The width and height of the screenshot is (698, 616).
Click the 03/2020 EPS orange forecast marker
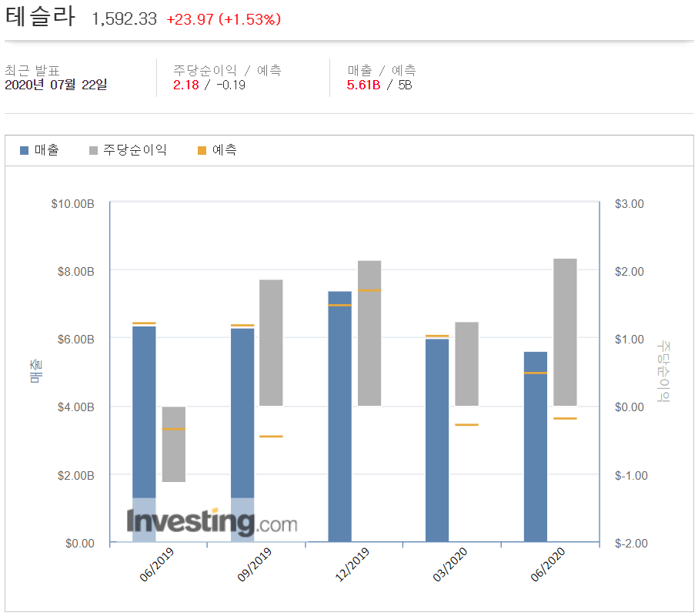tap(467, 424)
